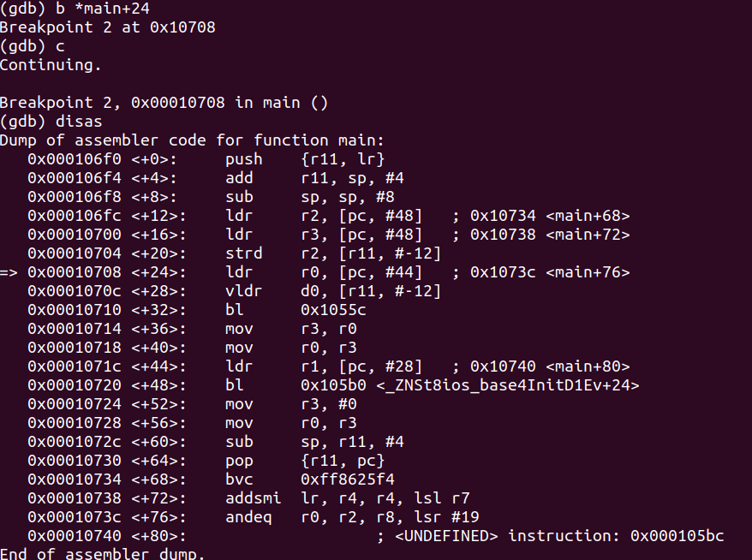Viewport: 752px width, 560px height.
Task: Click the bl 0x1055c branch target
Action: coord(333,310)
